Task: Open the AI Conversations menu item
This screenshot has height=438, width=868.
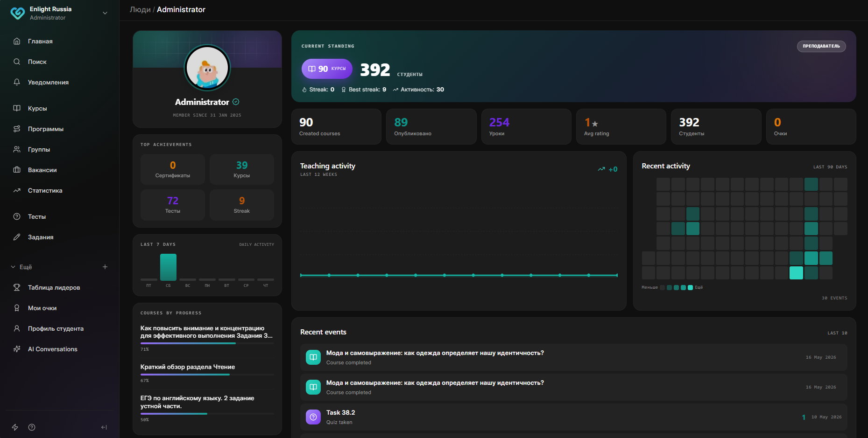Action: (60, 349)
